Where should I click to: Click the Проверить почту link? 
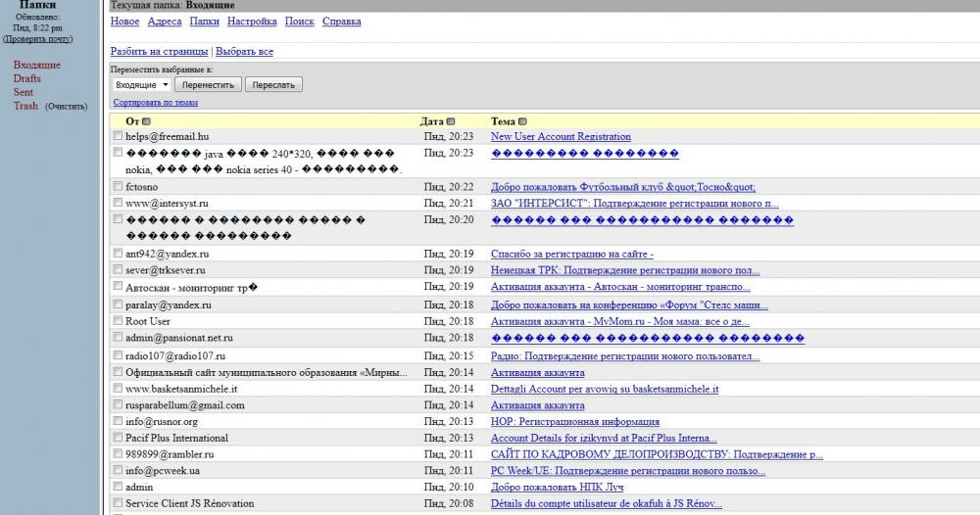37,39
